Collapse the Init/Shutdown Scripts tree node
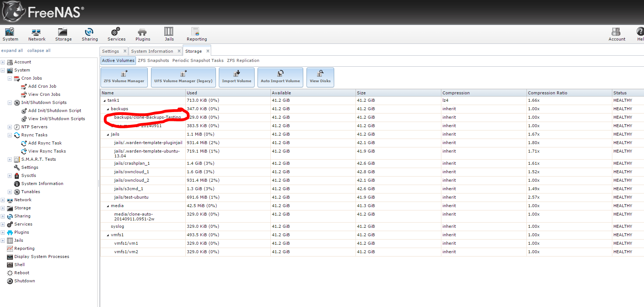Image resolution: width=644 pixels, height=307 pixels. (x=10, y=102)
